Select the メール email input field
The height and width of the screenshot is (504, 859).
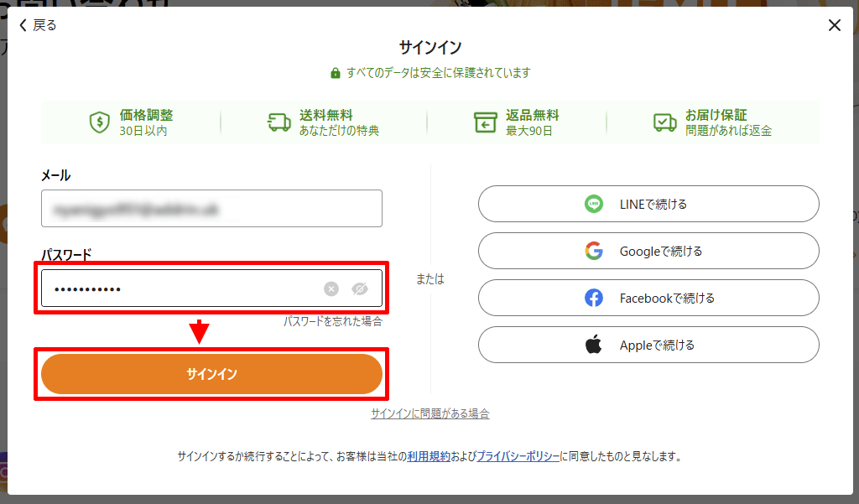pos(211,208)
